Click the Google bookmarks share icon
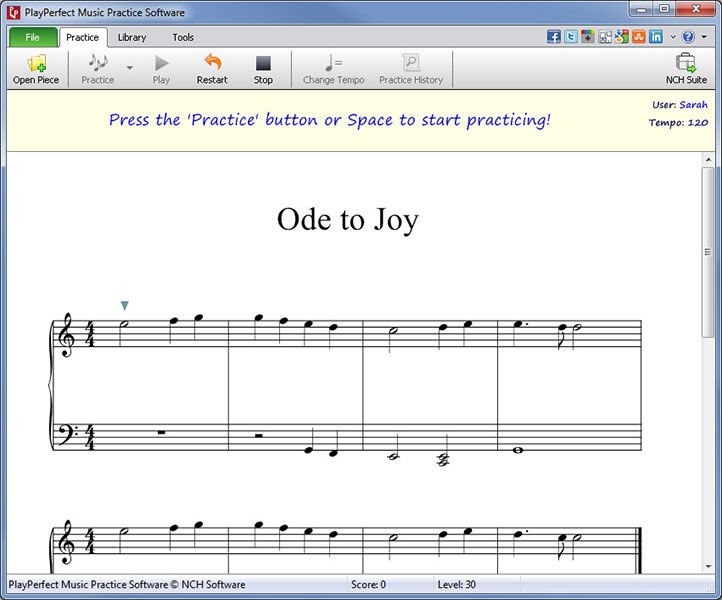Viewport: 722px width, 600px height. [x=622, y=36]
